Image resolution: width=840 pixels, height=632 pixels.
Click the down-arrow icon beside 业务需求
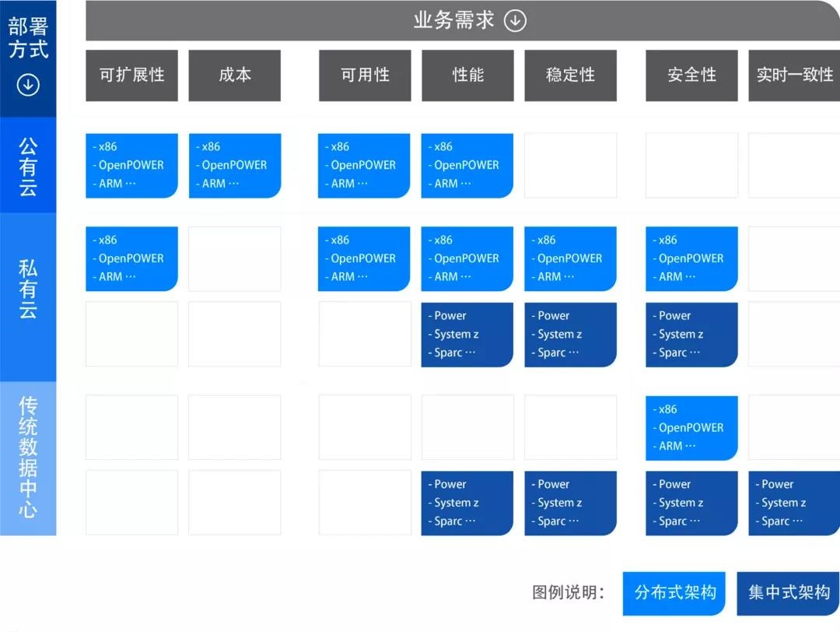(515, 21)
